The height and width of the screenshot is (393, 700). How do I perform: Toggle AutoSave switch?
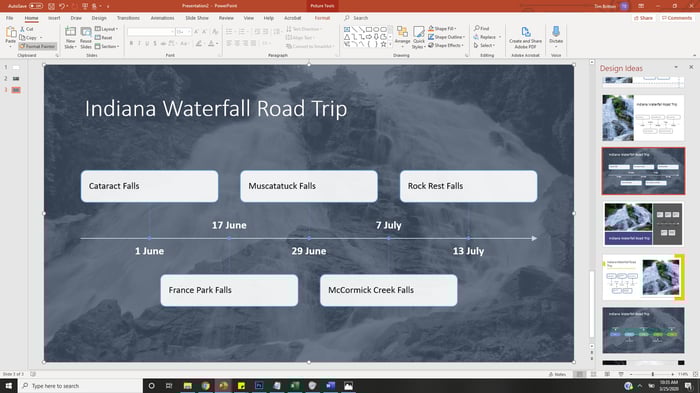[x=36, y=6]
